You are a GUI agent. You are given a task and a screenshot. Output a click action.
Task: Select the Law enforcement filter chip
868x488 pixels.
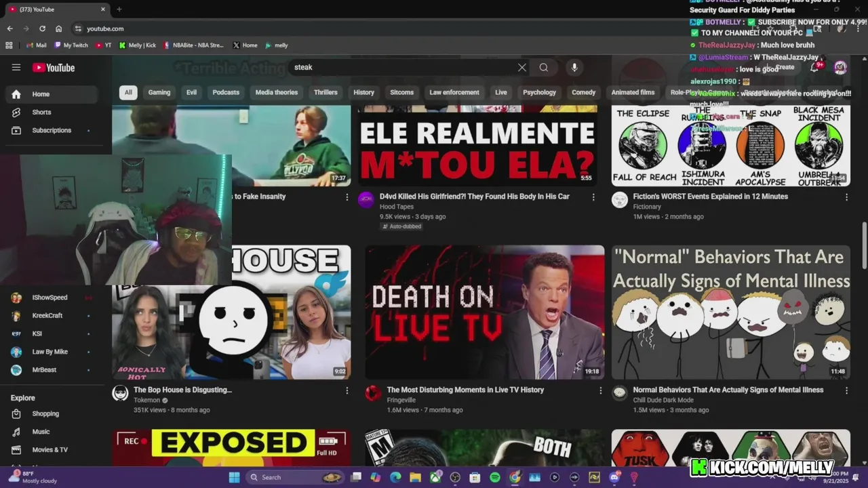tap(454, 92)
